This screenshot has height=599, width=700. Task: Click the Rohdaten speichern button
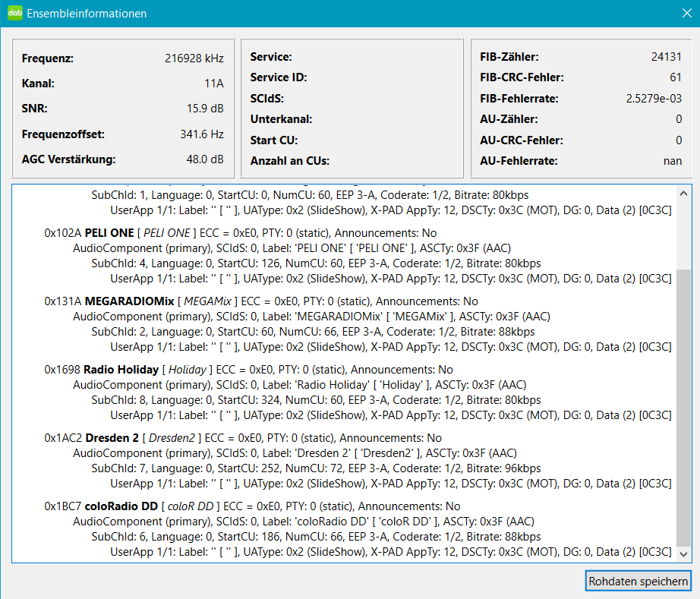pyautogui.click(x=638, y=582)
